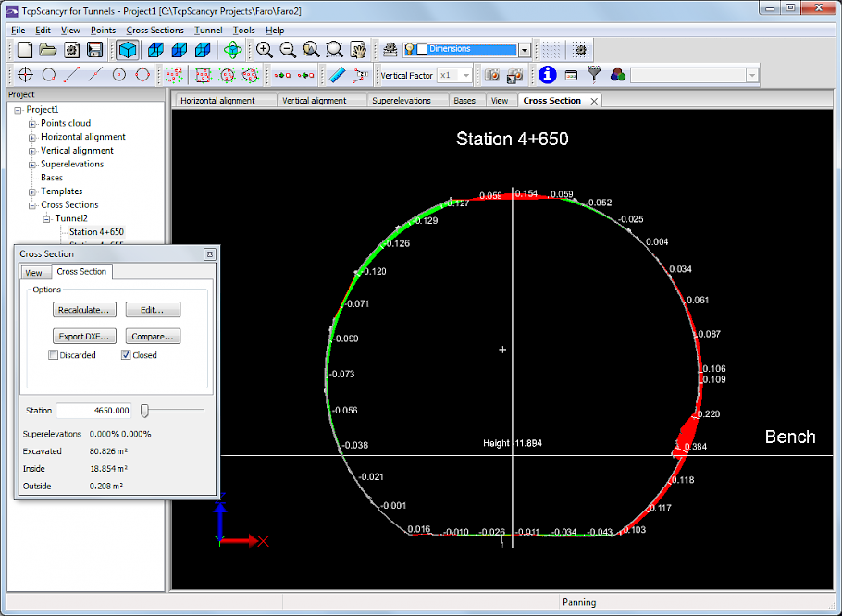This screenshot has height=616, width=842.
Task: Click the funnel filter icon
Action: 595,75
